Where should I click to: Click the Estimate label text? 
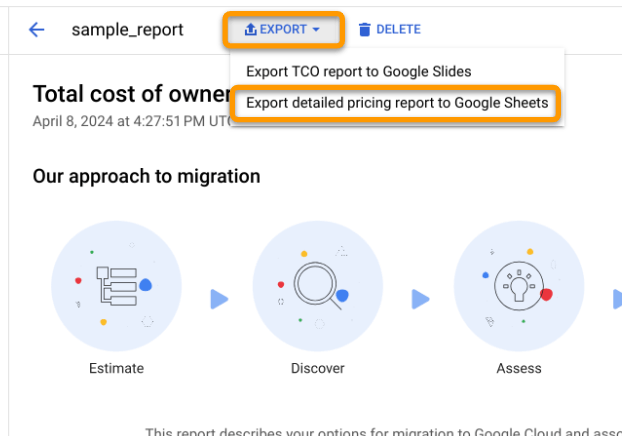(117, 368)
